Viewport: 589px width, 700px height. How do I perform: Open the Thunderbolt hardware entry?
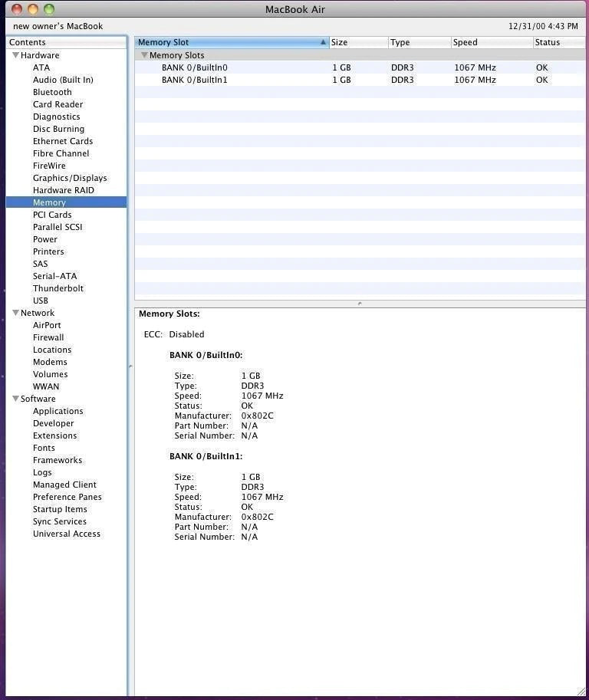tap(58, 288)
